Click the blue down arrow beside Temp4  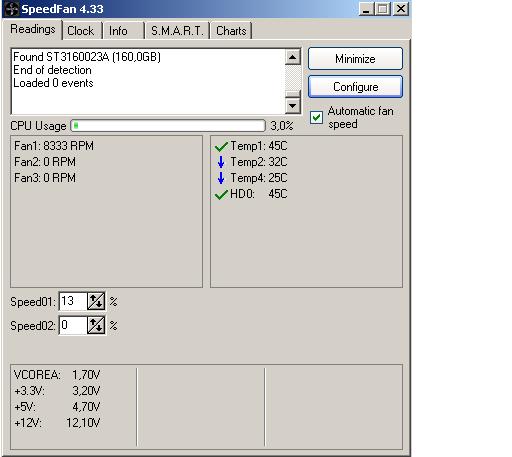pyautogui.click(x=221, y=178)
